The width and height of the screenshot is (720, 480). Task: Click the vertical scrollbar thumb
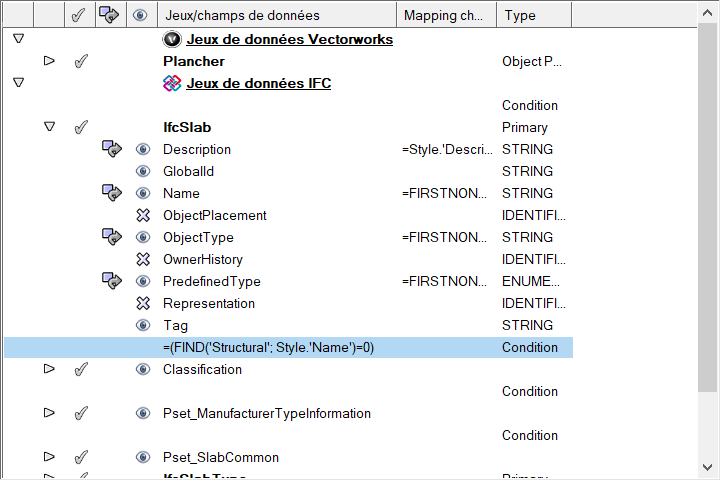click(708, 209)
